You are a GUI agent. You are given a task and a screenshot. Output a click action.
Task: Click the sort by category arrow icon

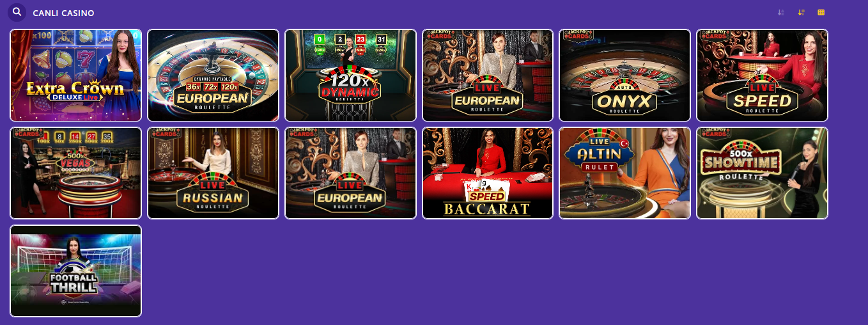coord(801,12)
